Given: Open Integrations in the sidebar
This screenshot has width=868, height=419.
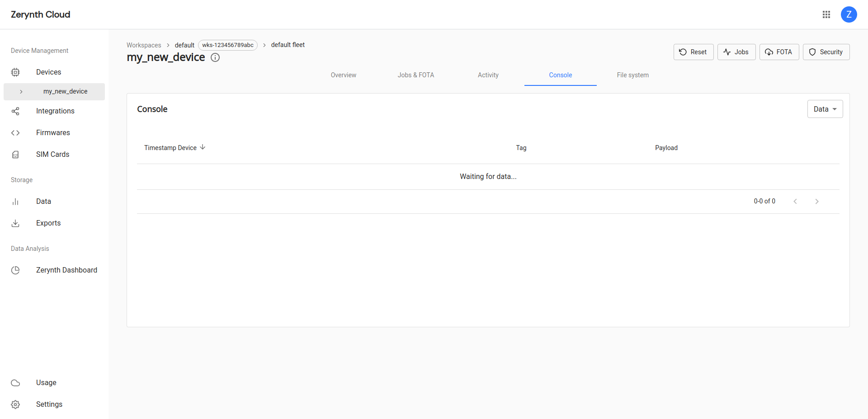Looking at the screenshot, I should click(x=54, y=111).
